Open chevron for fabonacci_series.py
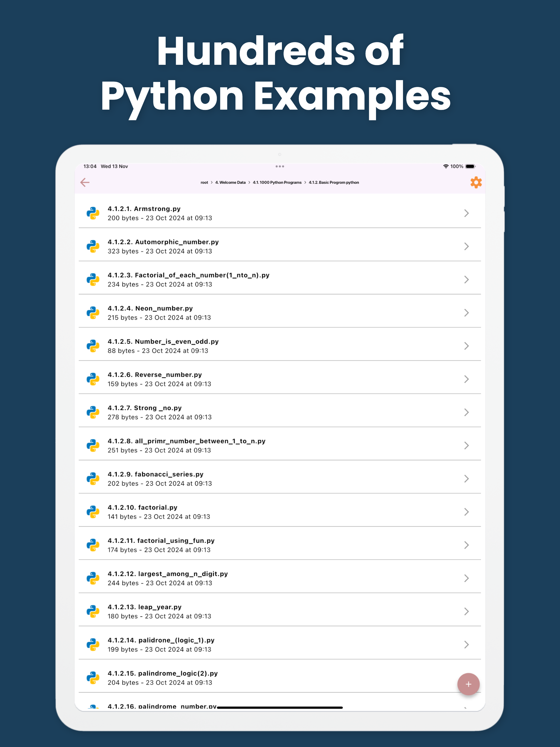This screenshot has height=747, width=560. [466, 479]
